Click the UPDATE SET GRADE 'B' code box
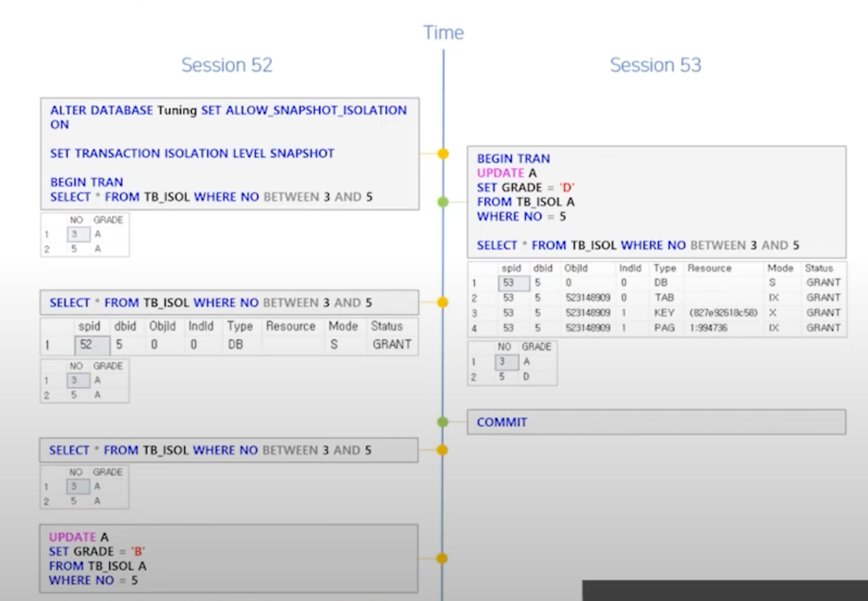This screenshot has width=868, height=601. (x=229, y=558)
